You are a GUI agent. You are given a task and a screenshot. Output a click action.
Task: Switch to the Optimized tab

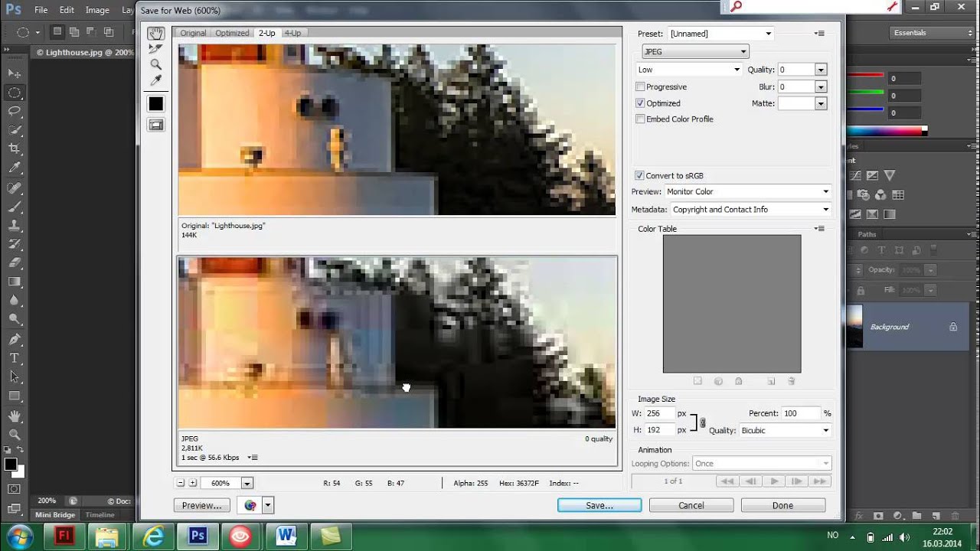click(232, 33)
